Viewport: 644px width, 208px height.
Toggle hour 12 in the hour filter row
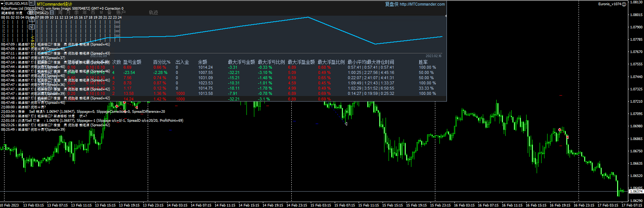pos(61,18)
